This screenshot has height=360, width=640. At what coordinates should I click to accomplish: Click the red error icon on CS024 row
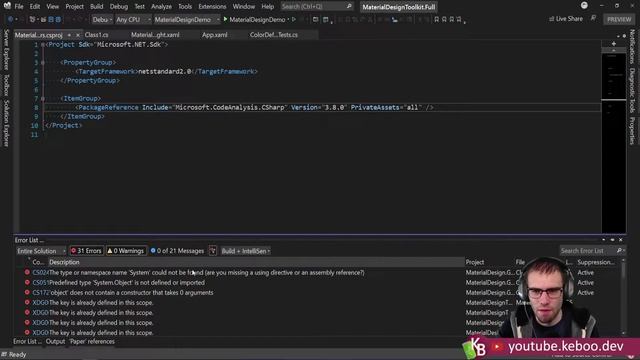[27, 272]
